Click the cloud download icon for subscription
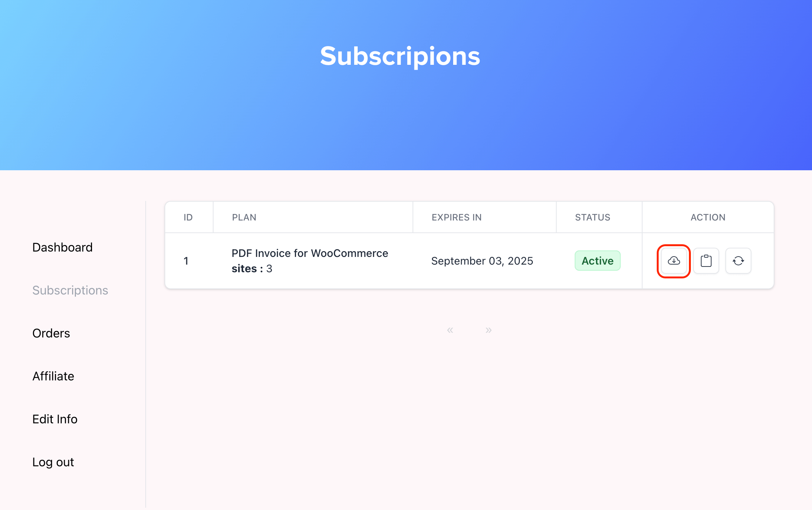This screenshot has width=812, height=510. pyautogui.click(x=674, y=260)
